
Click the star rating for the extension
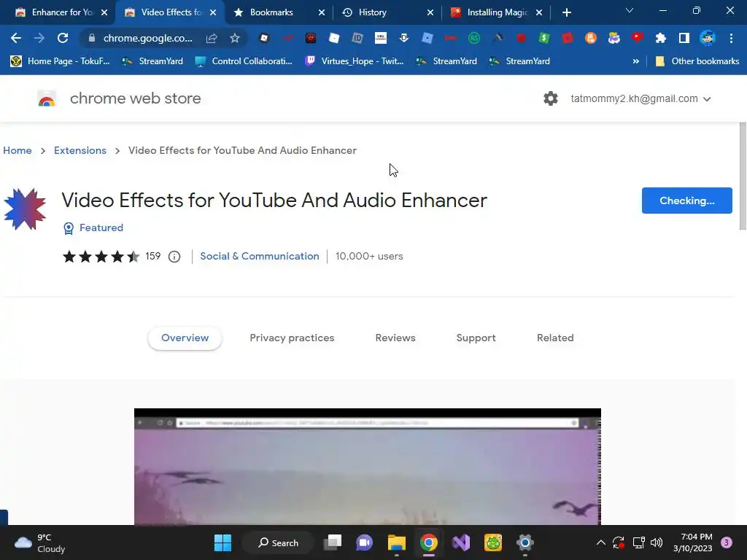(x=101, y=257)
